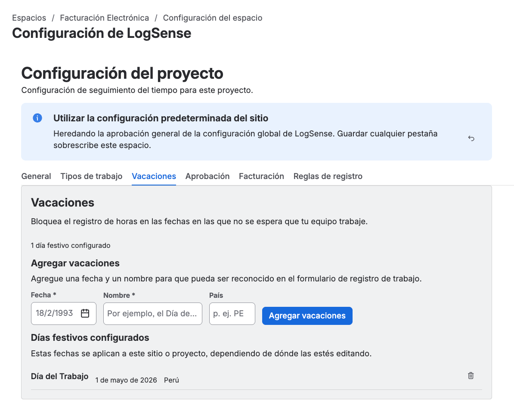The width and height of the screenshot is (514, 420).
Task: Open the calendar picker icon in Fecha field
Action: 85,313
